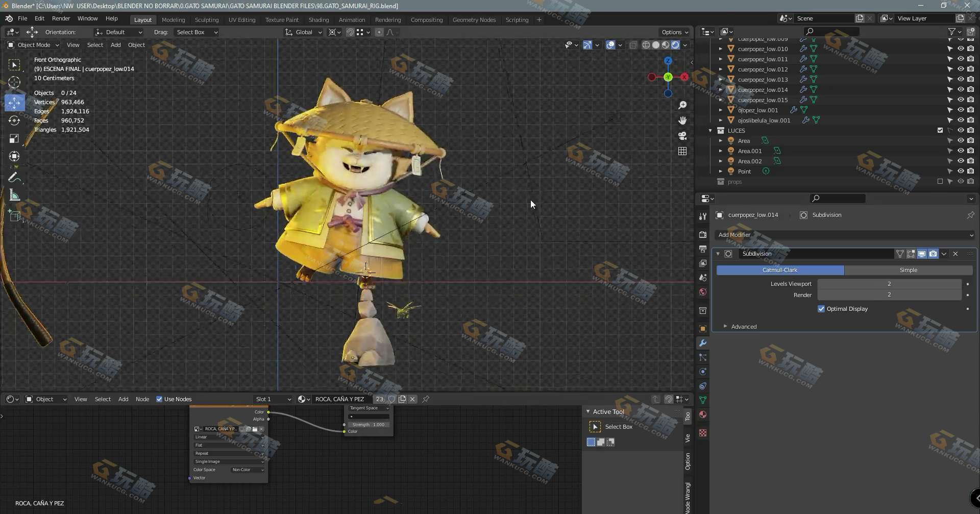The width and height of the screenshot is (980, 514).
Task: Toggle props collection exclude checkbox
Action: [x=940, y=181]
